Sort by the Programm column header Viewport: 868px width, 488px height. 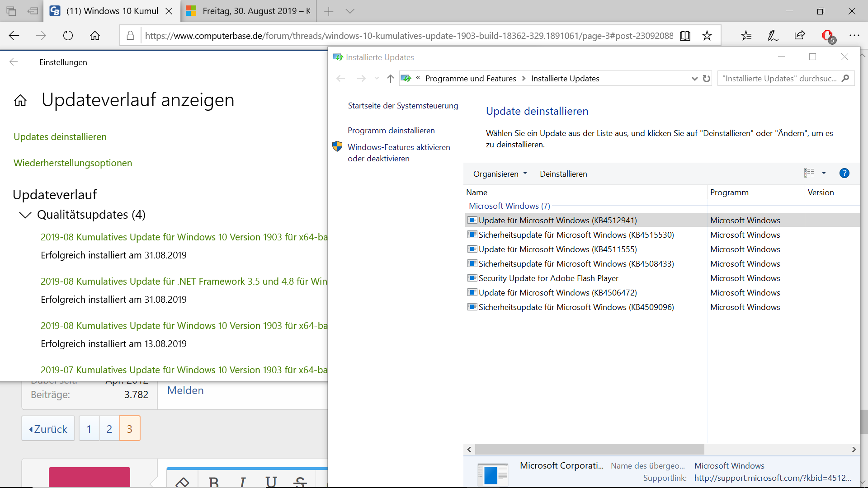[756, 192]
